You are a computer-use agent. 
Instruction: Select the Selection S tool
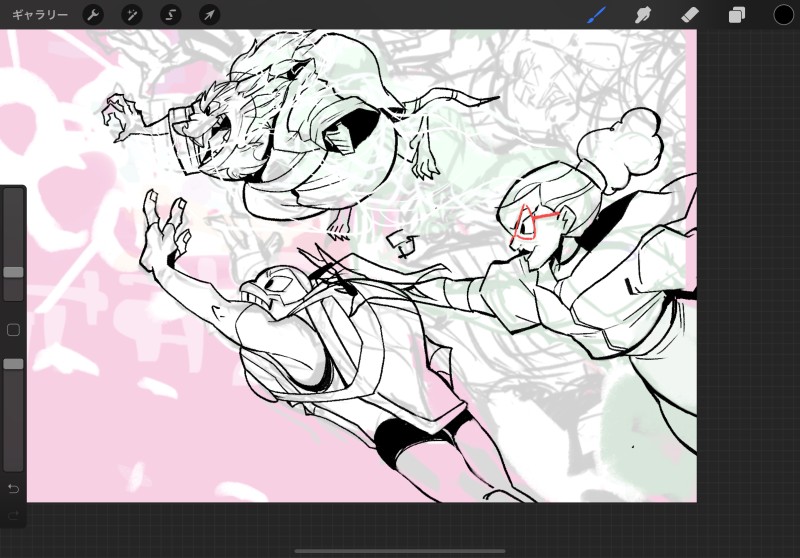[170, 15]
